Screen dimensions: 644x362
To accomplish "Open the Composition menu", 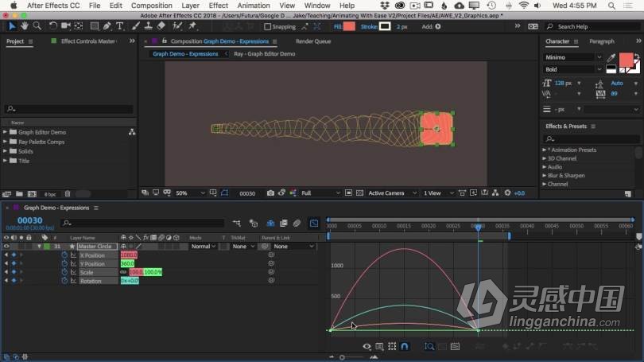I will [x=151, y=6].
